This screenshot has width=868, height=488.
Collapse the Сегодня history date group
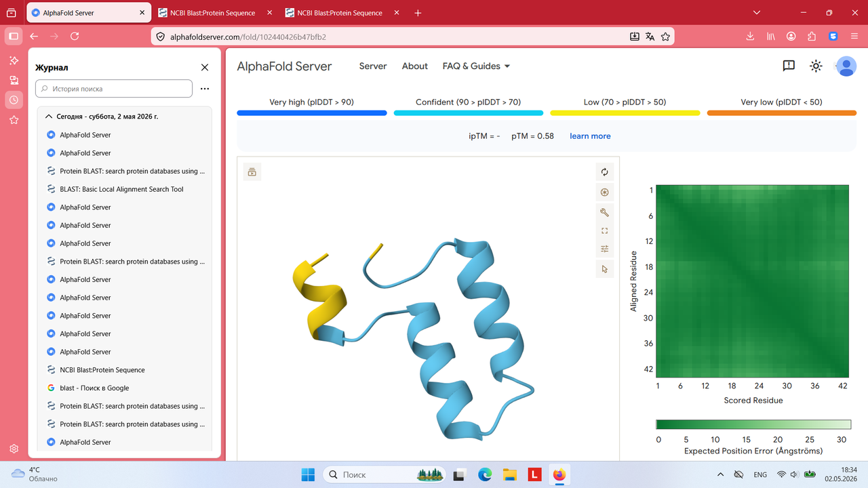tap(49, 117)
